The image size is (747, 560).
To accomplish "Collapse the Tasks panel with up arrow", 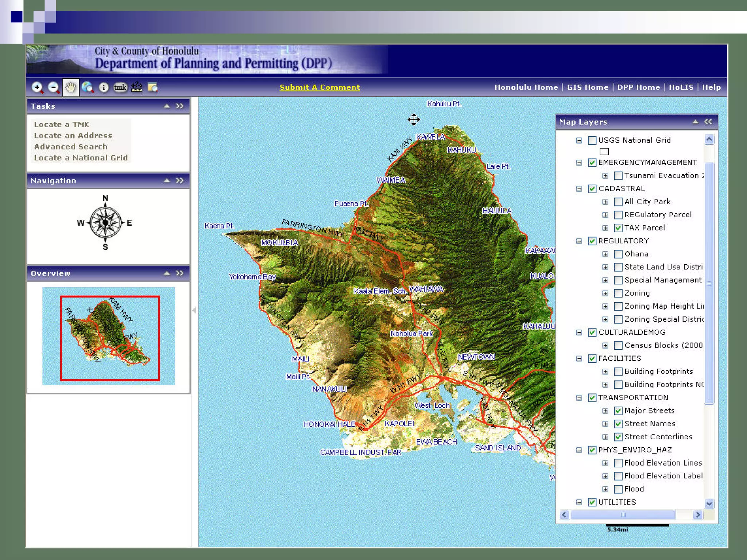I will coord(167,106).
